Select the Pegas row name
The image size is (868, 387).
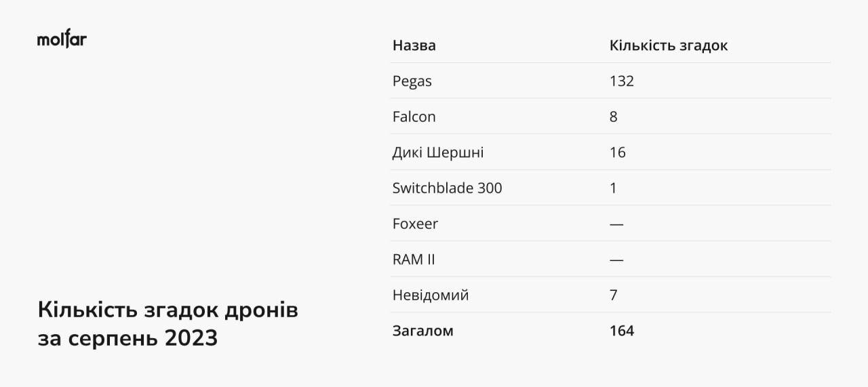point(412,81)
